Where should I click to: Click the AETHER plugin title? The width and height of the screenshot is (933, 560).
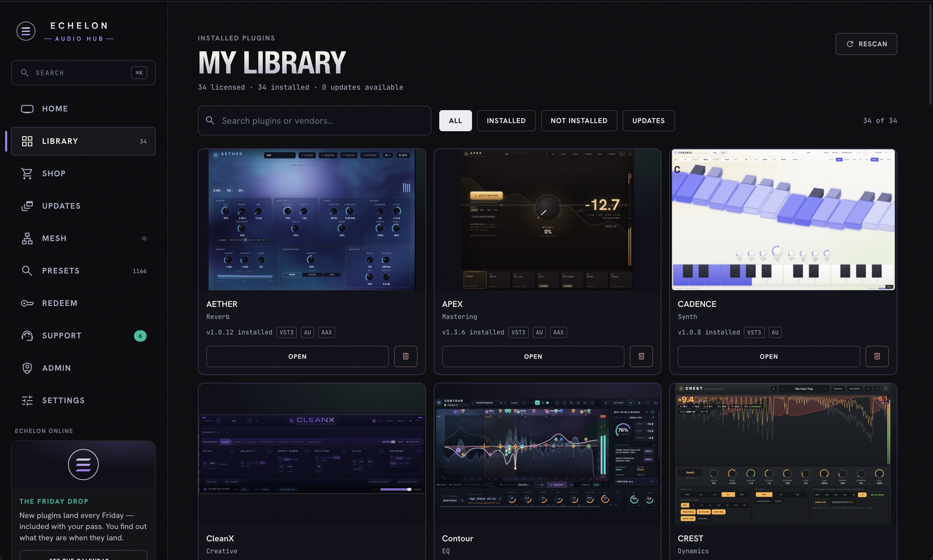pos(222,304)
